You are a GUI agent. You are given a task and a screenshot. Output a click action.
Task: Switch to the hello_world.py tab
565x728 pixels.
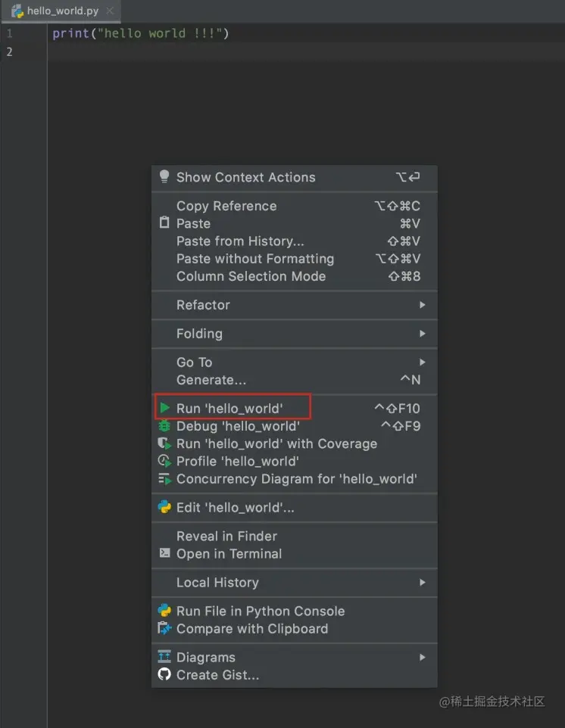tap(62, 11)
